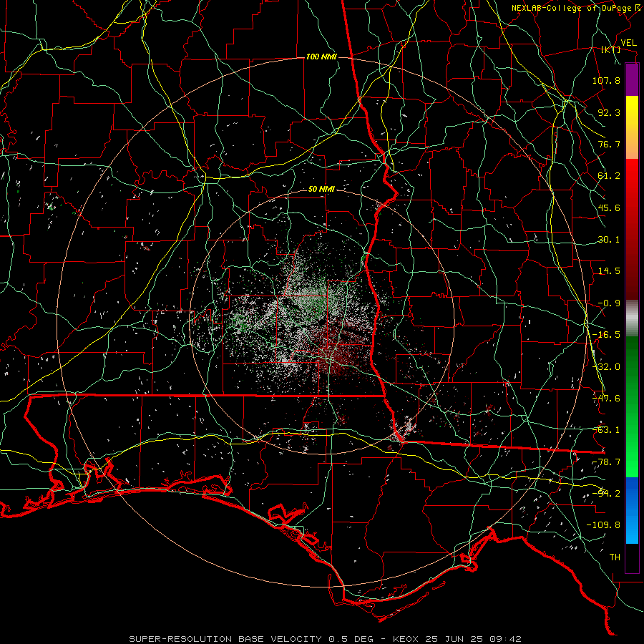Screen dimensions: 644x644
Task: Click the -78.7 value on velocity scale
Action: click(606, 462)
